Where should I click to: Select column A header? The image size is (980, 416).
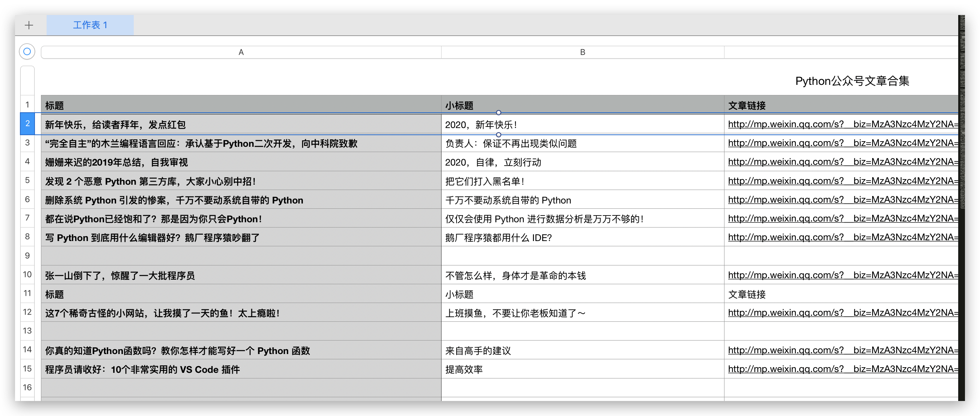241,52
